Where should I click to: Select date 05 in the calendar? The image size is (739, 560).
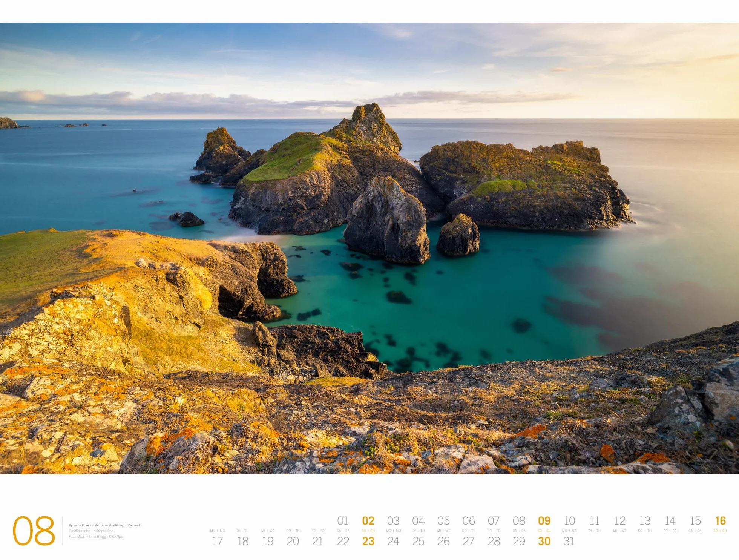coord(443,521)
